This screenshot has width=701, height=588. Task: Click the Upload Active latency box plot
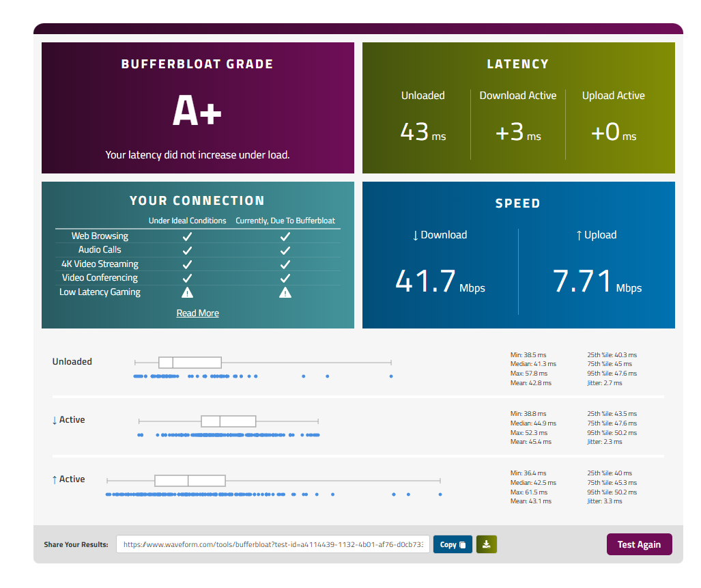point(274,481)
